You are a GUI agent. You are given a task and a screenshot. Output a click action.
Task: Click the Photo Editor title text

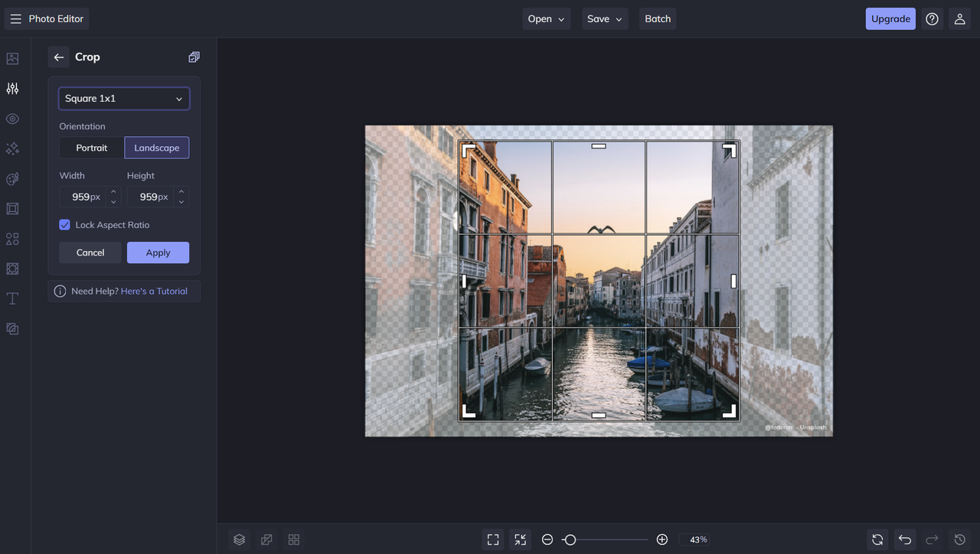click(56, 19)
